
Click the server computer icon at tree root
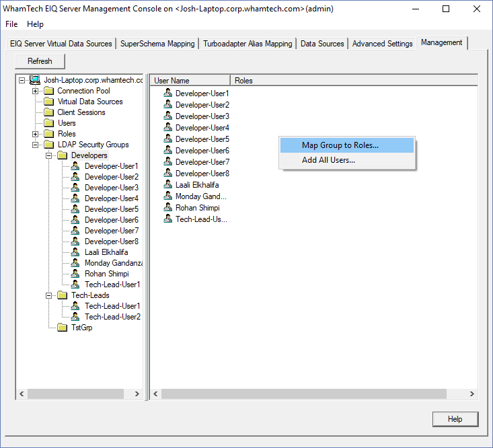(35, 80)
